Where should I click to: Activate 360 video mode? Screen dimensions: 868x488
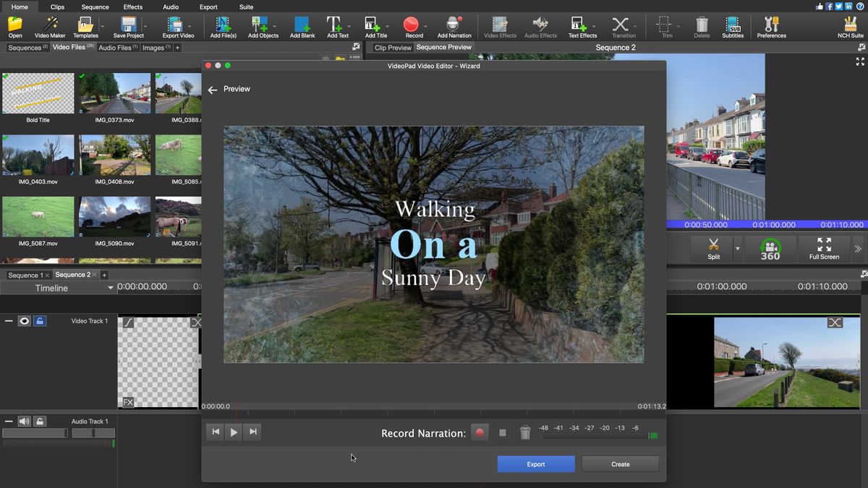point(771,249)
